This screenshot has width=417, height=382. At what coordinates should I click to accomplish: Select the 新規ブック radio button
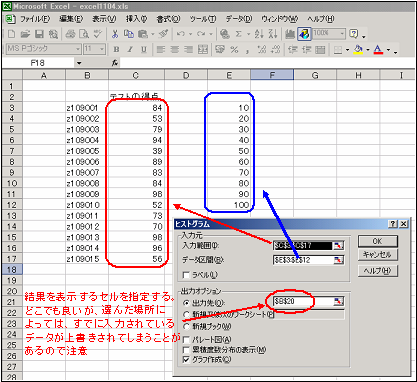[x=187, y=326]
